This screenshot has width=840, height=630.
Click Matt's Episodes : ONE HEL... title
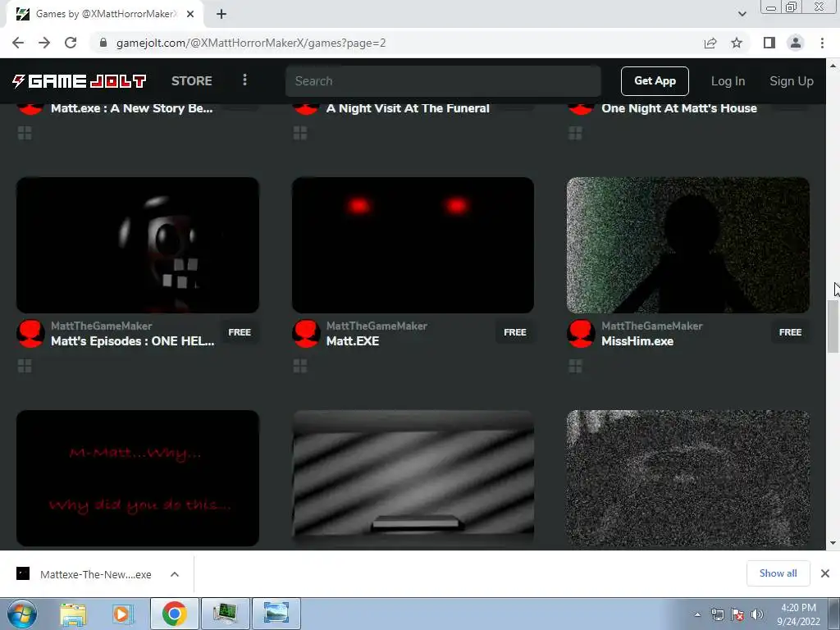(x=132, y=341)
